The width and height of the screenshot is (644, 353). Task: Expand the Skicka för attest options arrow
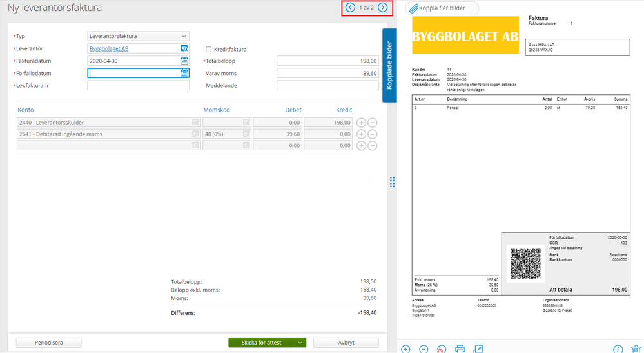(x=300, y=343)
